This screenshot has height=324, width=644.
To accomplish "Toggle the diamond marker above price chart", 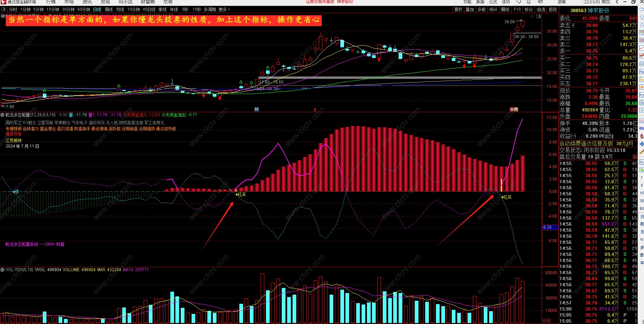I will tap(532, 16).
